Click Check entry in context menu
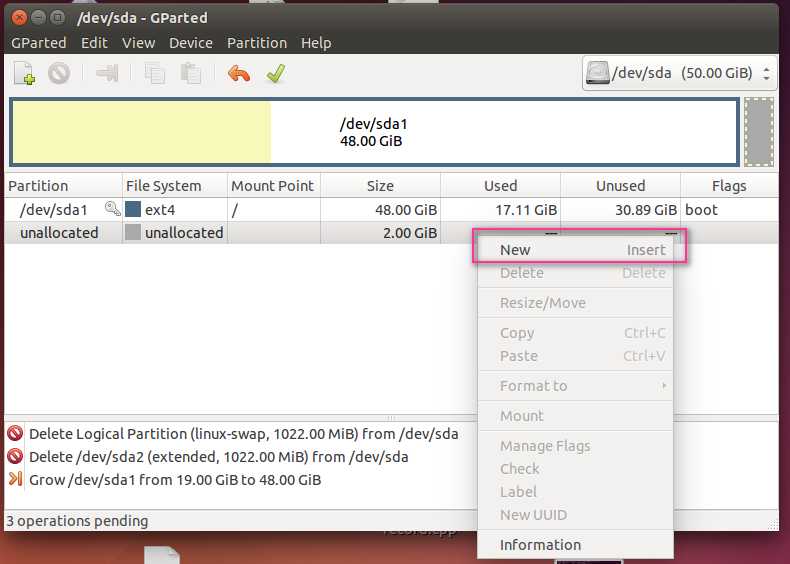790x564 pixels. 575,469
